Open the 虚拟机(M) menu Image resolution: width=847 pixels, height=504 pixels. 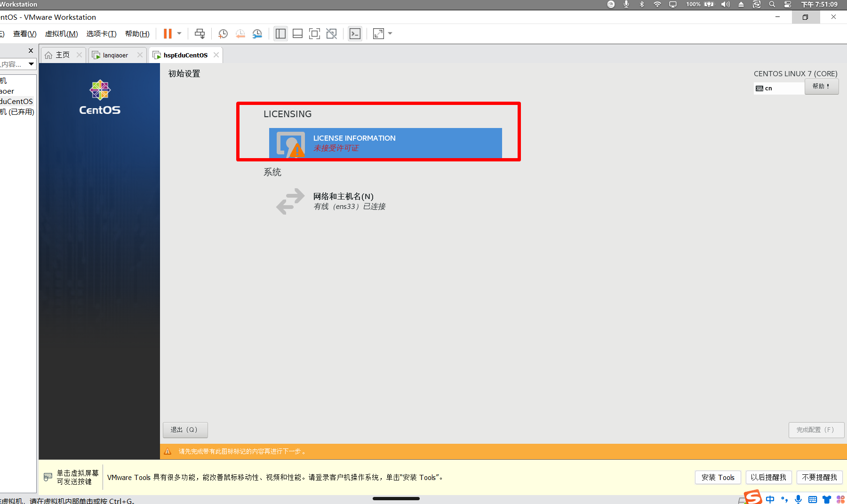pyautogui.click(x=61, y=34)
